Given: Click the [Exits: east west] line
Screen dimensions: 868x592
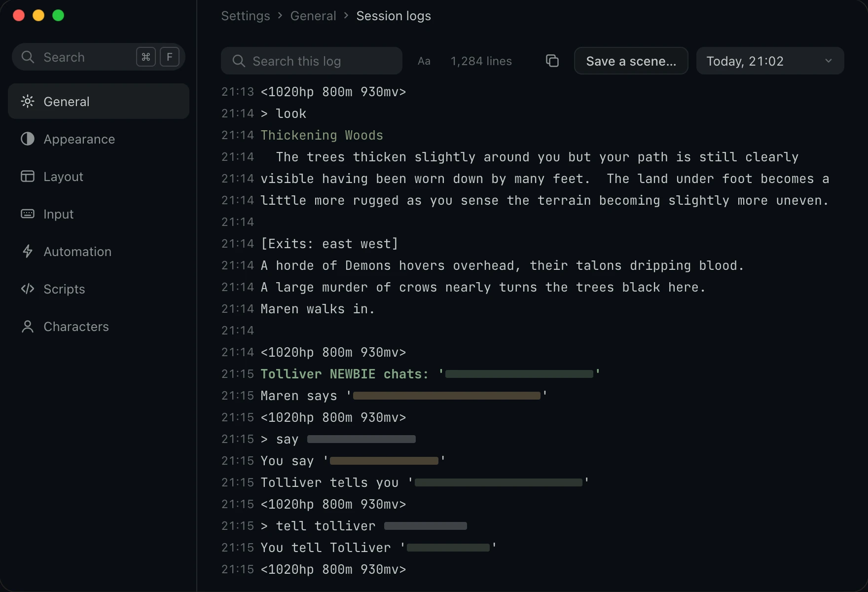Looking at the screenshot, I should (329, 244).
